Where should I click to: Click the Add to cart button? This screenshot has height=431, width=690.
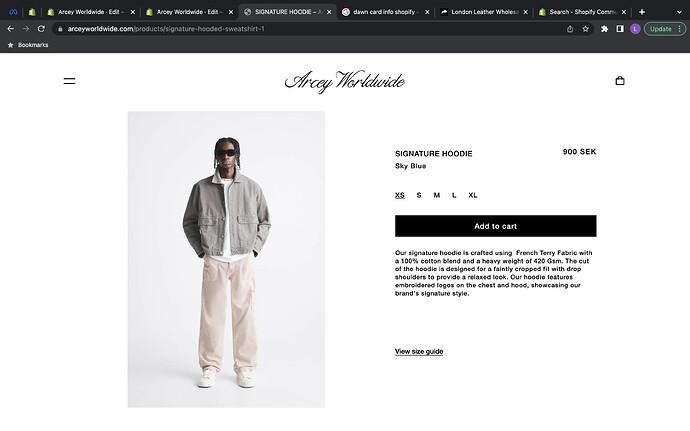(x=495, y=226)
